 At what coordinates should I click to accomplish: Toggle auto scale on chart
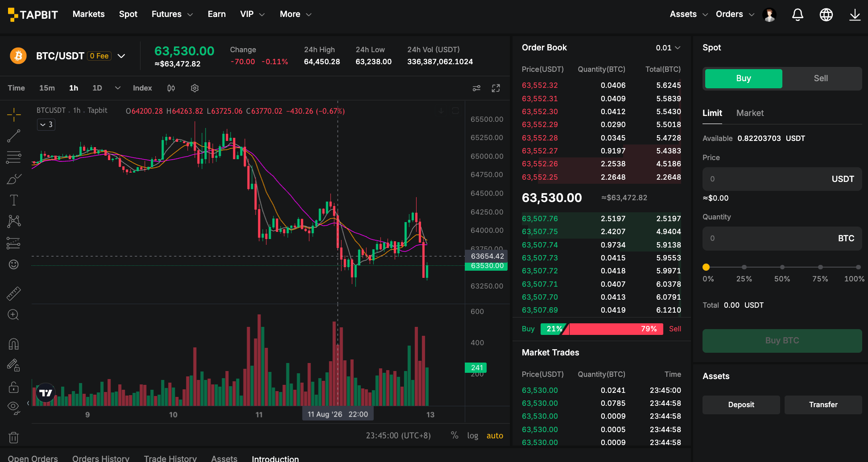495,435
